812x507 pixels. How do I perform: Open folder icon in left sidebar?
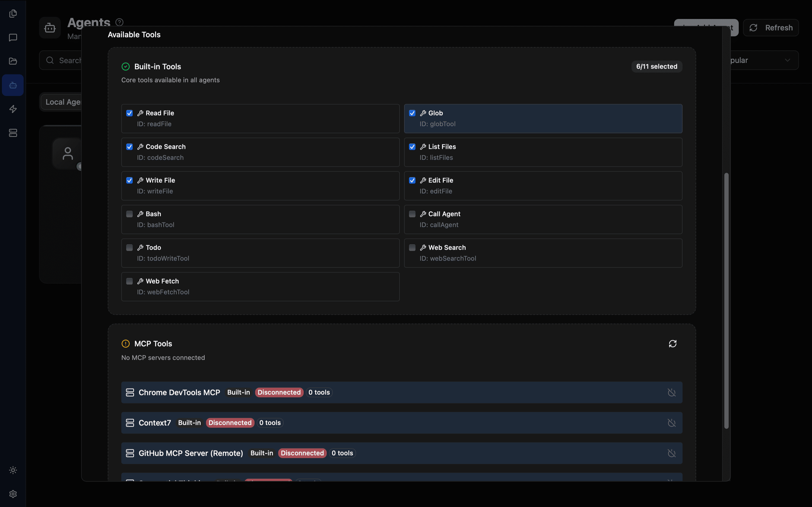pyautogui.click(x=13, y=61)
